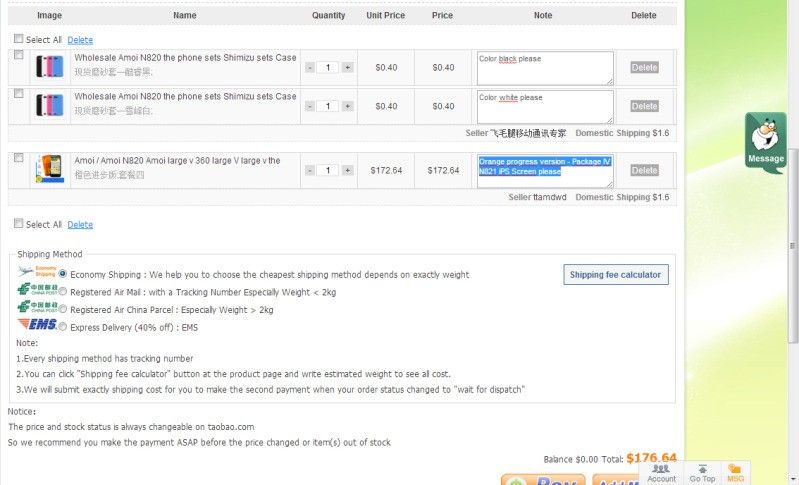Click China Post logo beside Registered Air Mail
The image size is (799, 485).
(x=37, y=289)
